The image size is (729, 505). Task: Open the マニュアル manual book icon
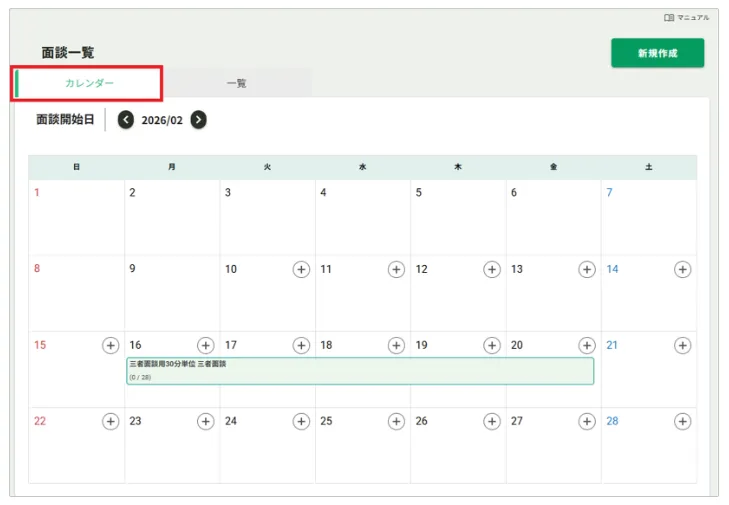[x=669, y=18]
